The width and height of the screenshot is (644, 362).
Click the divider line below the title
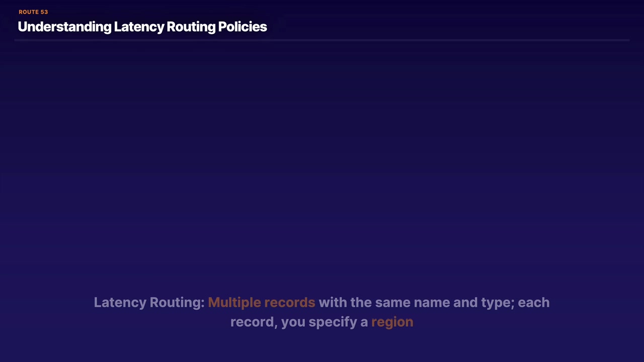coord(322,40)
